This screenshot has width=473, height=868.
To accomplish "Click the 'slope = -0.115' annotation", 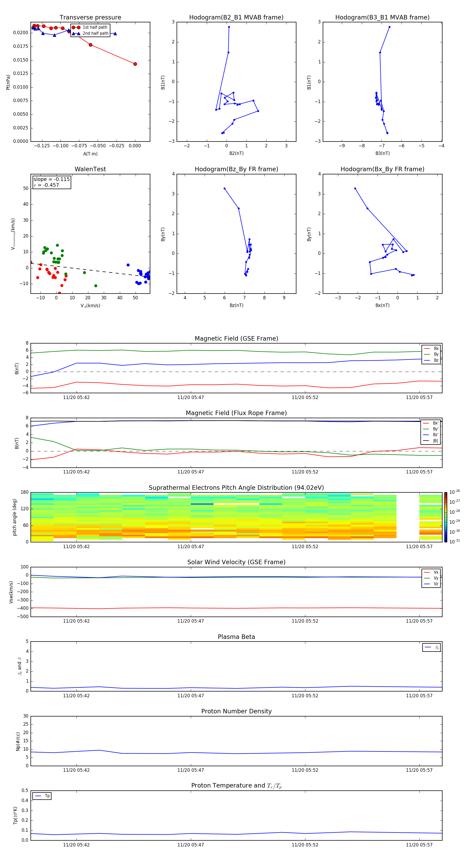I will (52, 179).
